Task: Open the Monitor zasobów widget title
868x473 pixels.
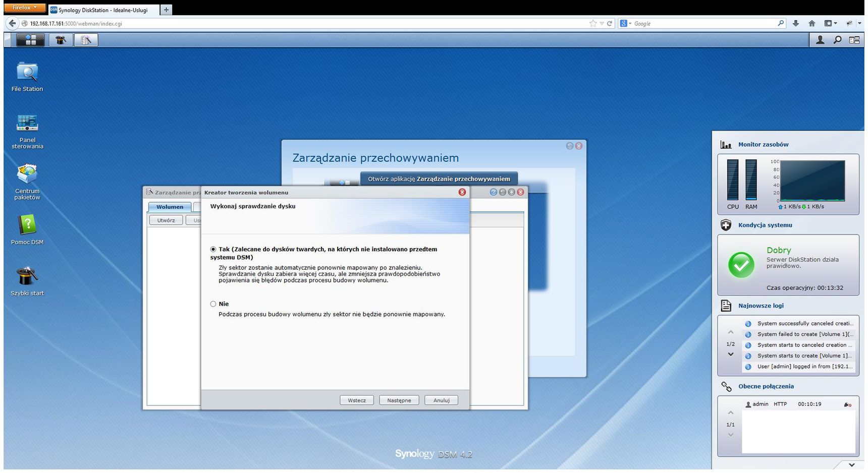Action: click(x=763, y=145)
